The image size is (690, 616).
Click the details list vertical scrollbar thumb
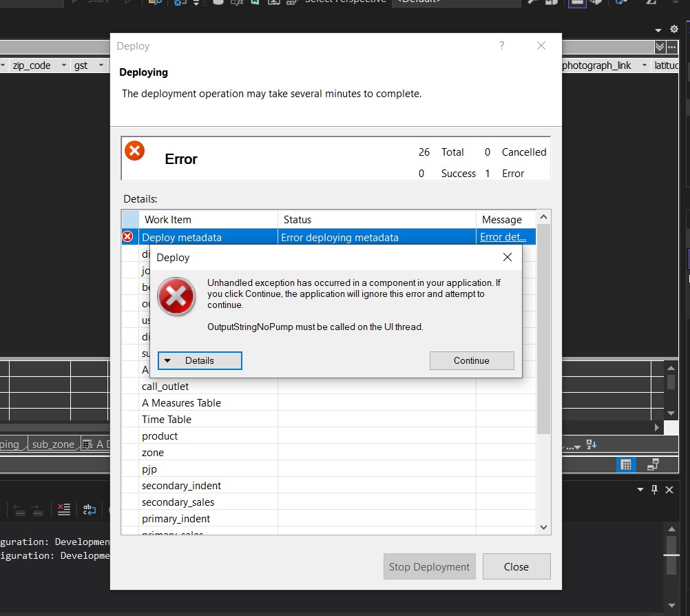[543, 329]
